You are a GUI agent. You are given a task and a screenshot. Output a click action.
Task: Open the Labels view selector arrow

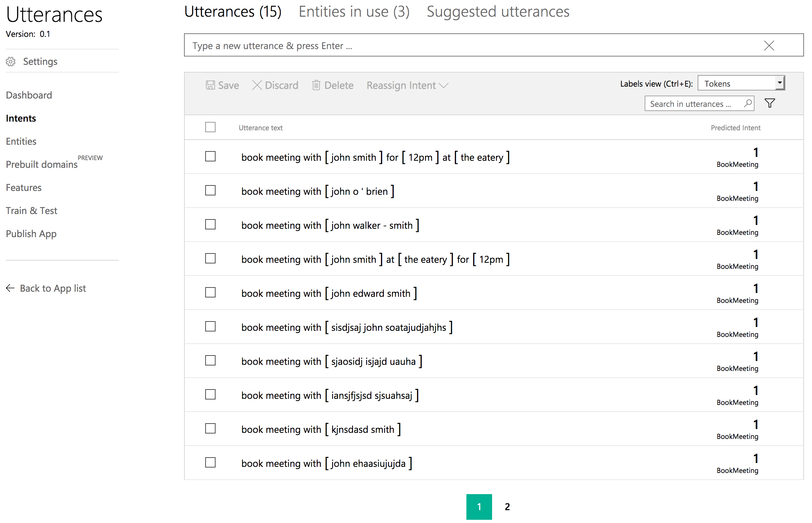[x=780, y=82]
